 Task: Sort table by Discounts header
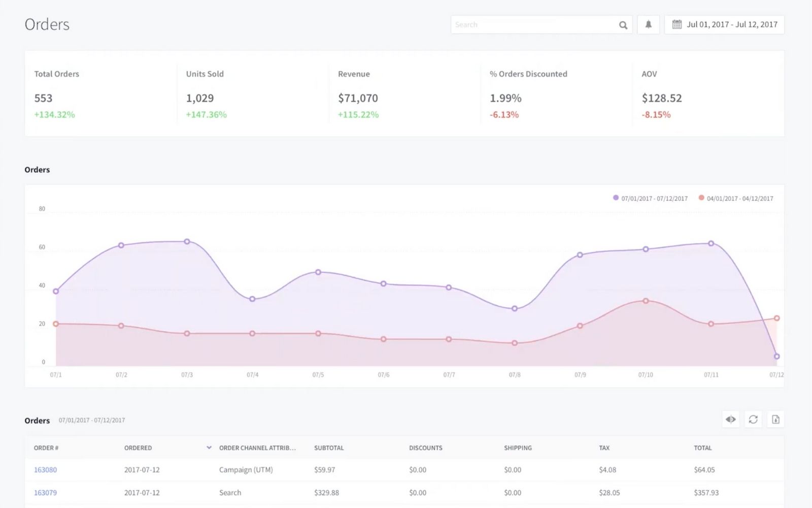pos(425,448)
